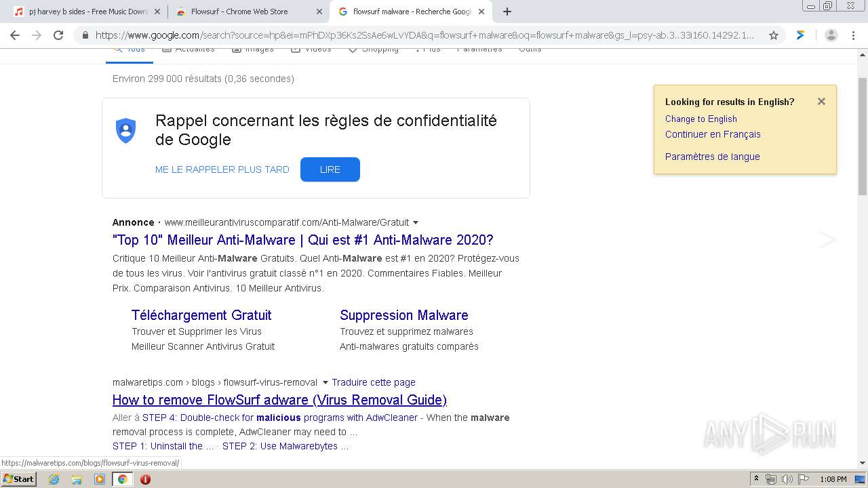The height and width of the screenshot is (488, 868).
Task: Click the LIRE button
Action: coord(330,169)
